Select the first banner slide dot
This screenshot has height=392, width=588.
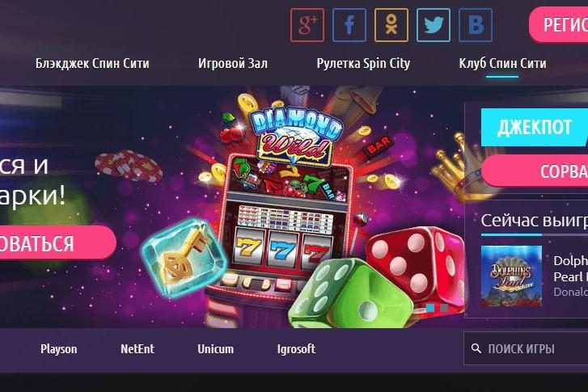(430, 308)
